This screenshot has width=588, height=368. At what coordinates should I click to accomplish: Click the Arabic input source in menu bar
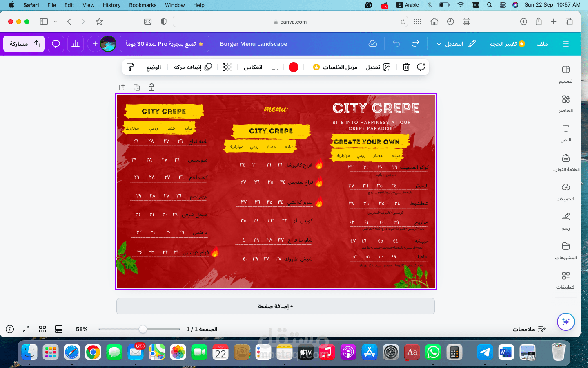pyautogui.click(x=408, y=5)
